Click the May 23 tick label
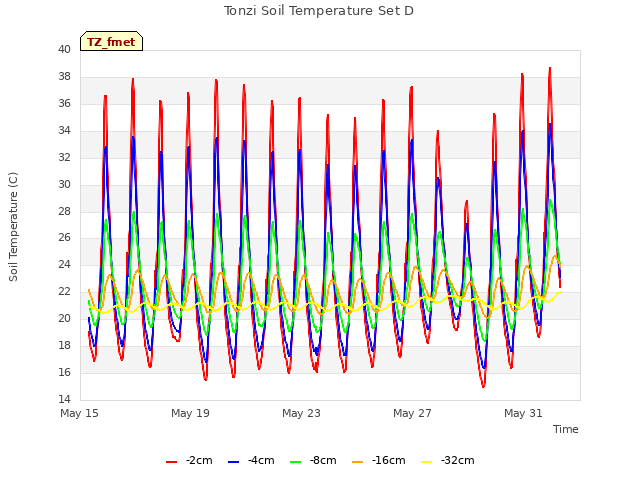 [301, 413]
